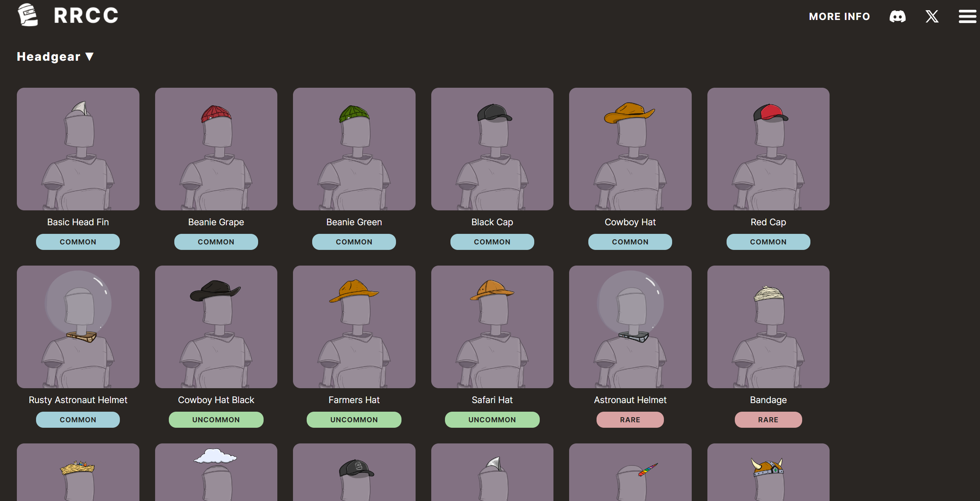Click the COMMON badge under Rusty Astronaut Helmet
980x501 pixels.
click(x=78, y=420)
